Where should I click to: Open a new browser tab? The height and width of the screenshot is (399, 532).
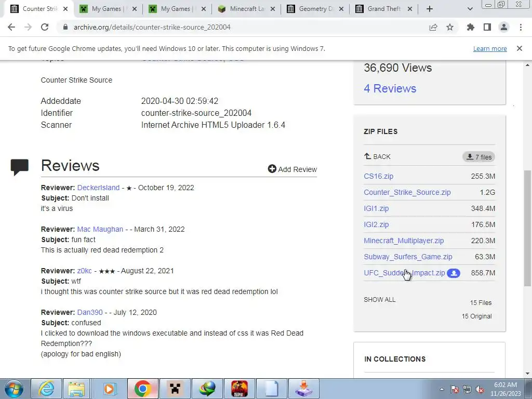430,9
